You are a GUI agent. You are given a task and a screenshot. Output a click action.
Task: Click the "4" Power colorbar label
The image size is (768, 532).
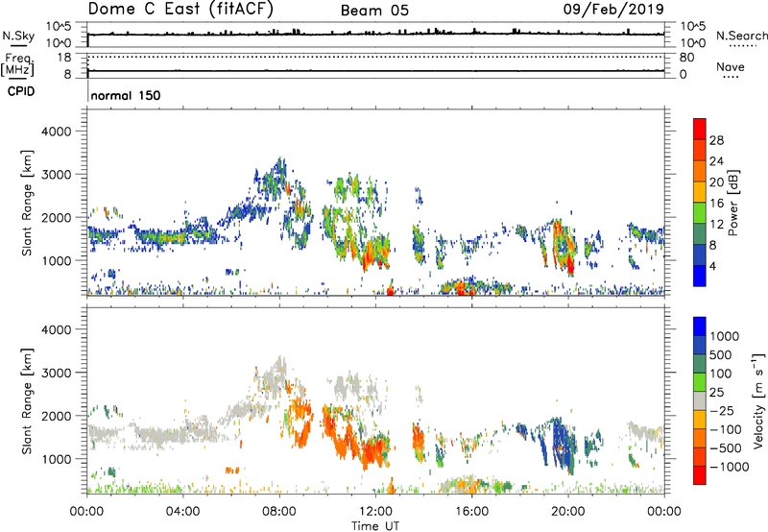[712, 267]
